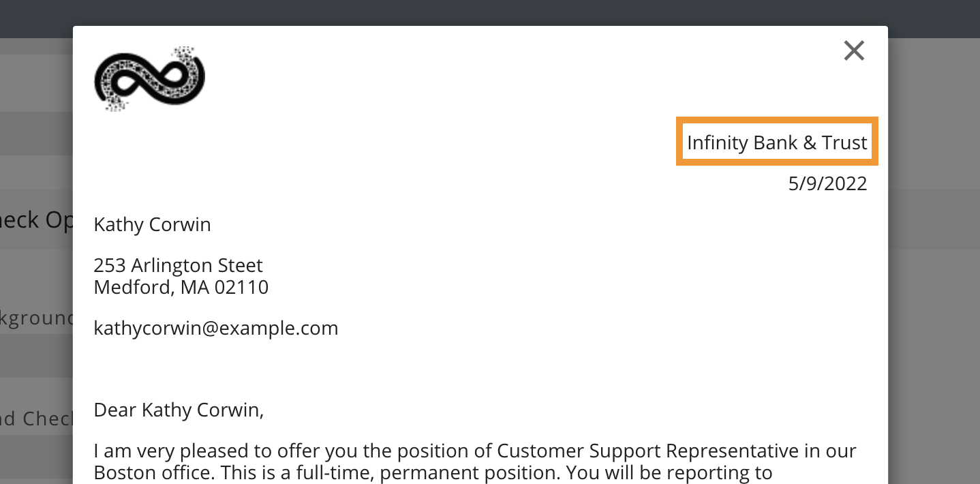Close the offer letter preview dialog
The width and height of the screenshot is (980, 484).
[854, 50]
